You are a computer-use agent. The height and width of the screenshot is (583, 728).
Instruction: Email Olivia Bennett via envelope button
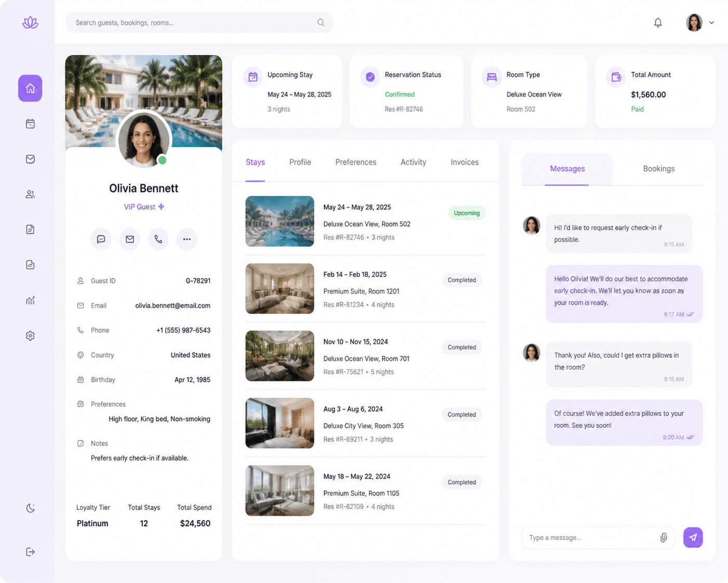[x=130, y=239]
